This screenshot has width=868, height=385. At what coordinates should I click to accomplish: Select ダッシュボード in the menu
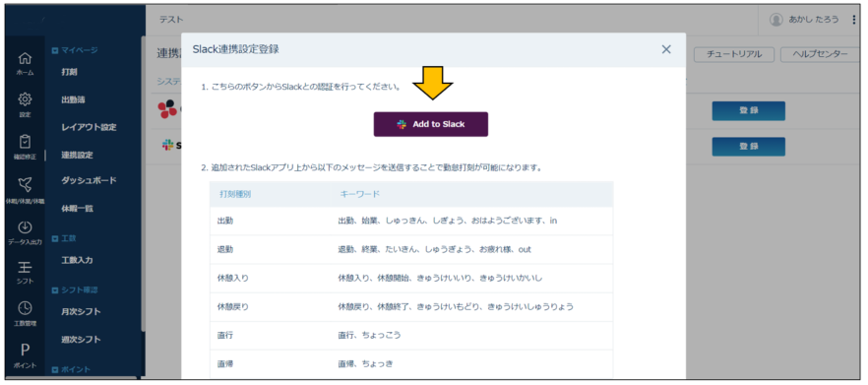pyautogui.click(x=89, y=180)
